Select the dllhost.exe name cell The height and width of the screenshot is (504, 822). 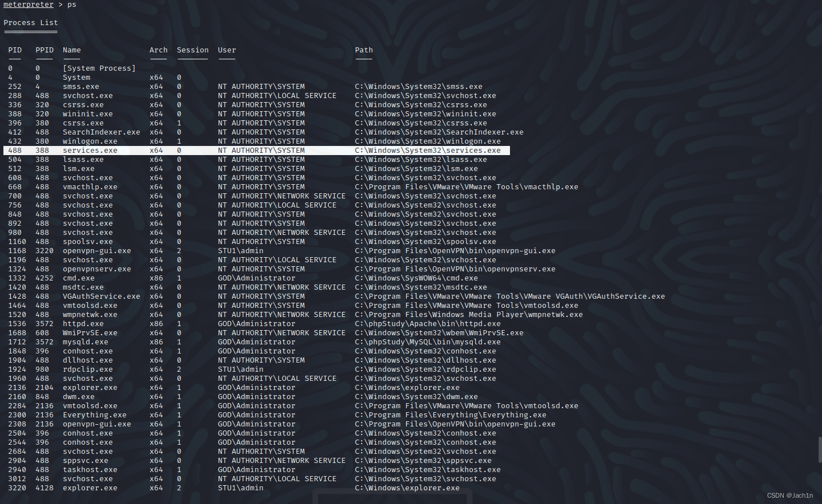click(x=88, y=360)
